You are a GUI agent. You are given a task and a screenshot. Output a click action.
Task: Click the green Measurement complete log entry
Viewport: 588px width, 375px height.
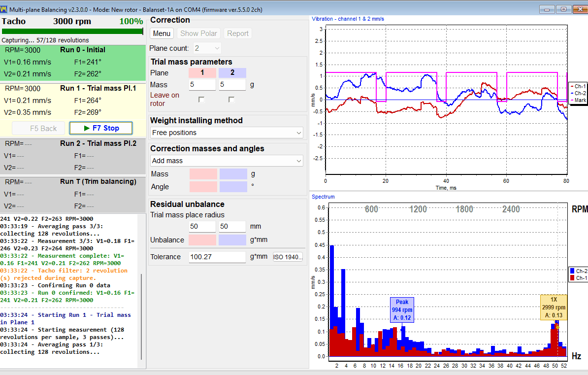coord(62,259)
